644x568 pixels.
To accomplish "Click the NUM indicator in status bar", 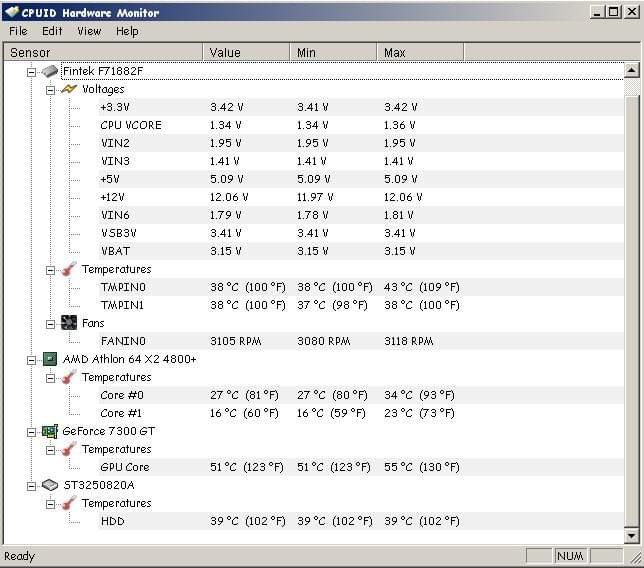I will 570,556.
